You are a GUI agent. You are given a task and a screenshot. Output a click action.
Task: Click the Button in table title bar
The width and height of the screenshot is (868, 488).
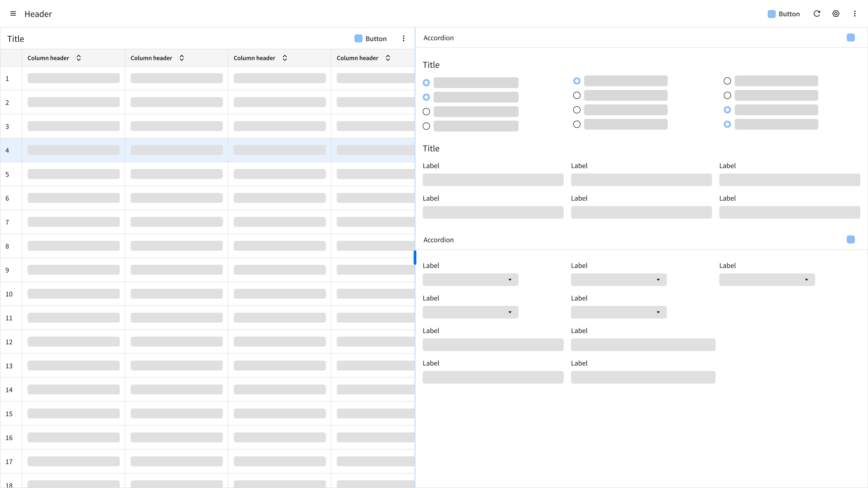(x=371, y=39)
